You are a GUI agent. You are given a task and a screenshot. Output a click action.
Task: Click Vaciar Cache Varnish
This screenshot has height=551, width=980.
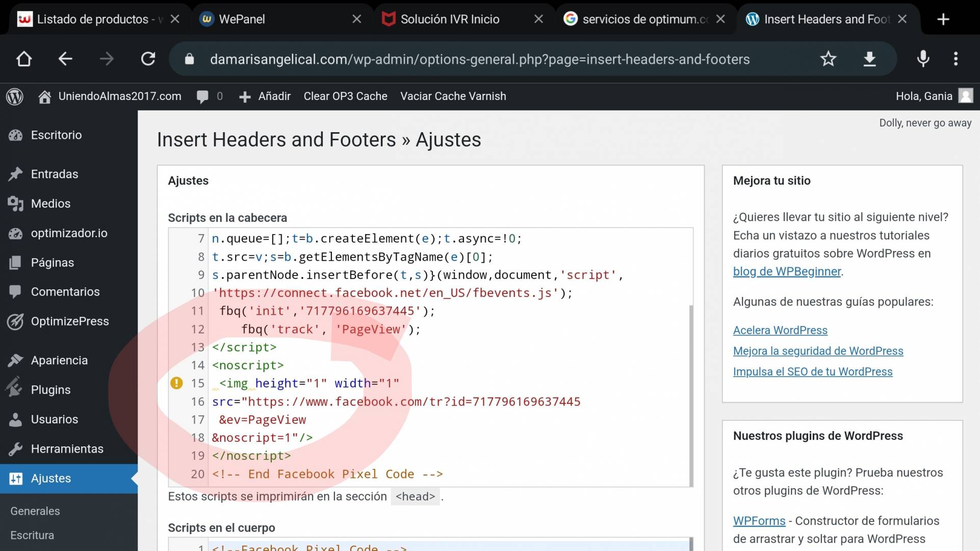point(453,96)
